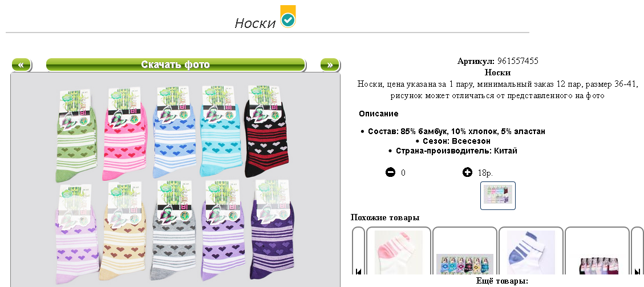Click the quantity value 0

(403, 173)
